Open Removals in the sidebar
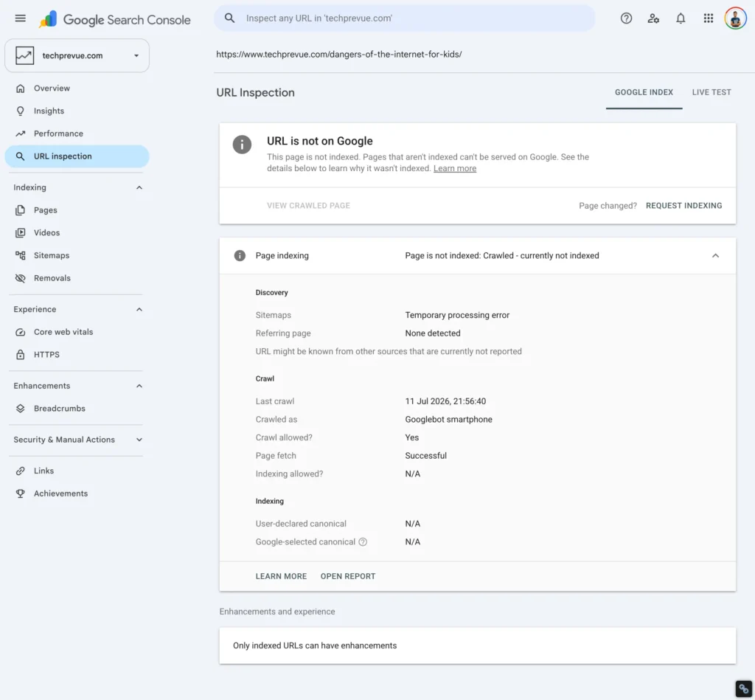This screenshot has height=700, width=755. click(x=52, y=278)
